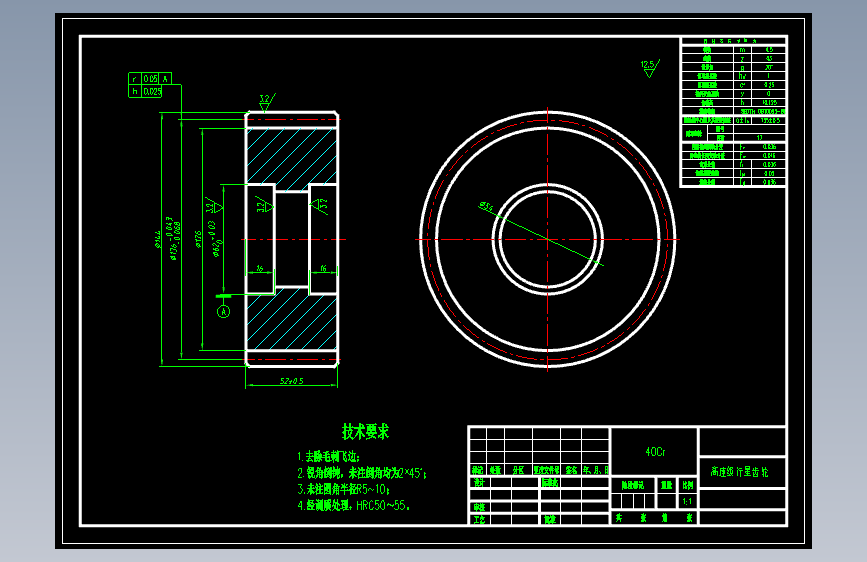
Task: Select the φ144 outer diameter dimension
Action: [158, 240]
